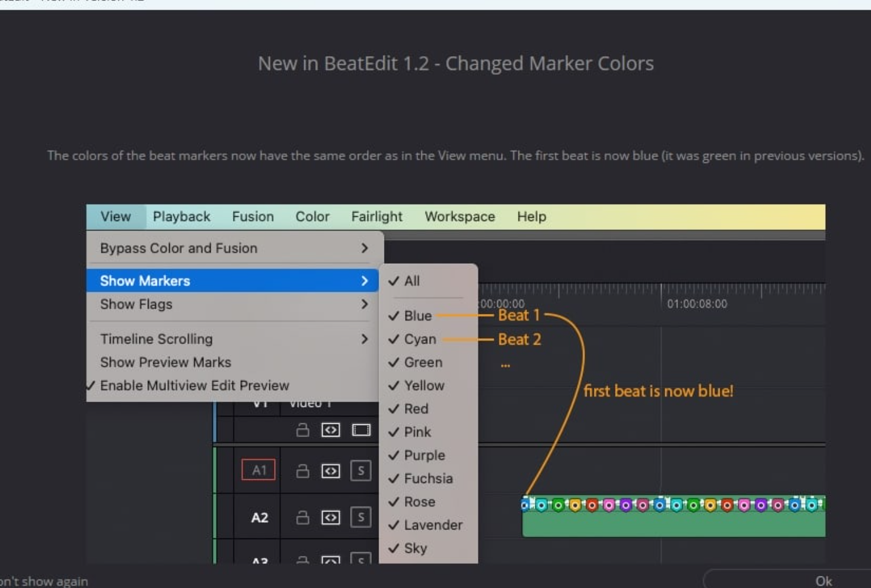The height and width of the screenshot is (588, 871).
Task: Click the first blue beat marker on the clip
Action: (525, 504)
